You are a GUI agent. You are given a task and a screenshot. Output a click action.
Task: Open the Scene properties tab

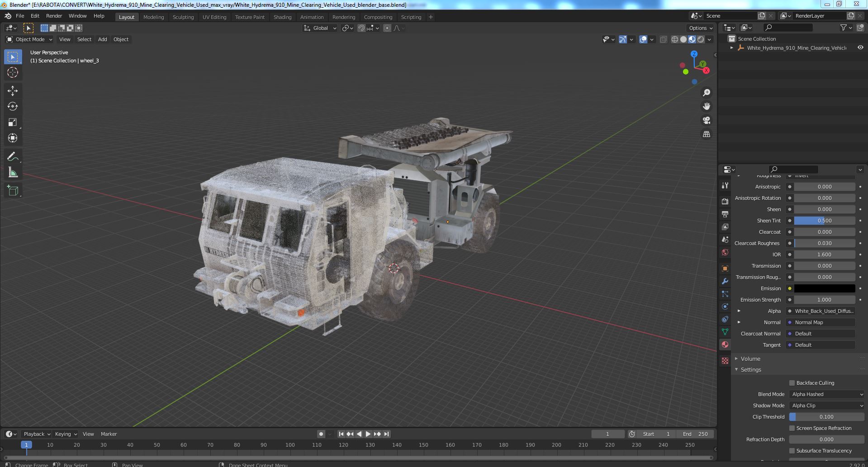pyautogui.click(x=725, y=239)
